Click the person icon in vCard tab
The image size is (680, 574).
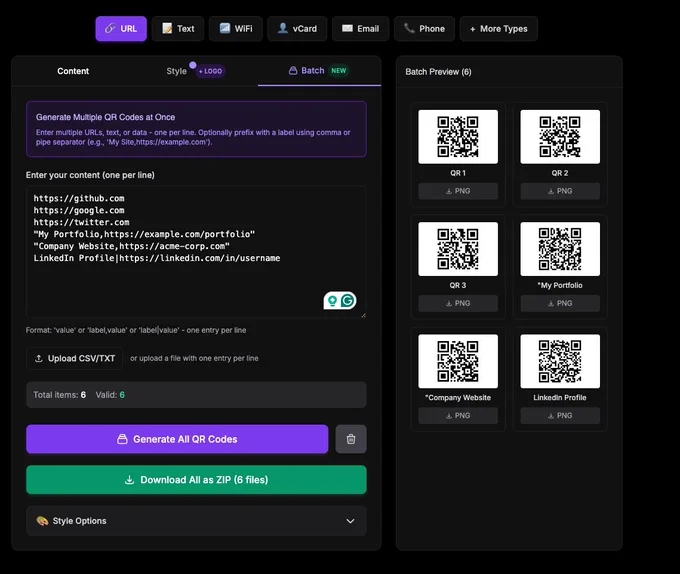point(283,29)
